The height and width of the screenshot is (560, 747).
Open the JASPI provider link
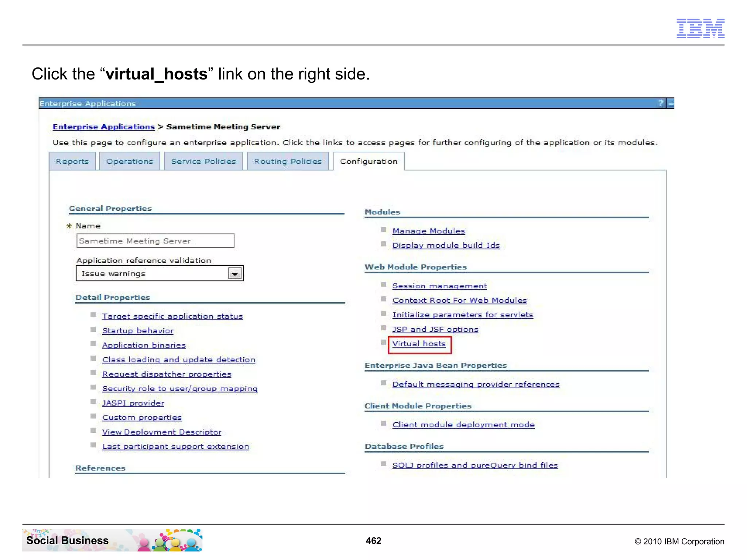point(133,403)
